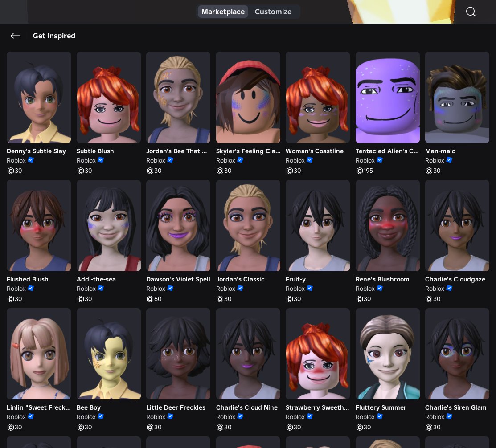Switch to the Marketplace tab
The width and height of the screenshot is (496, 448).
point(223,12)
